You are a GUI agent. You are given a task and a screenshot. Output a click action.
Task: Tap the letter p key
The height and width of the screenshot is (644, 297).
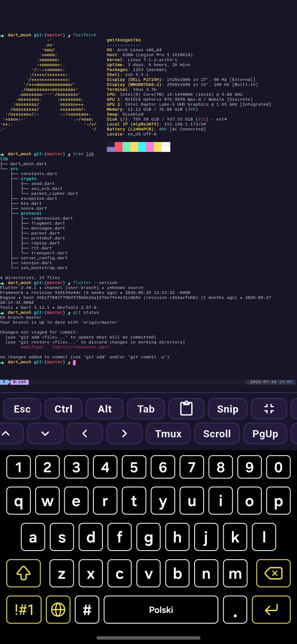[278, 501]
